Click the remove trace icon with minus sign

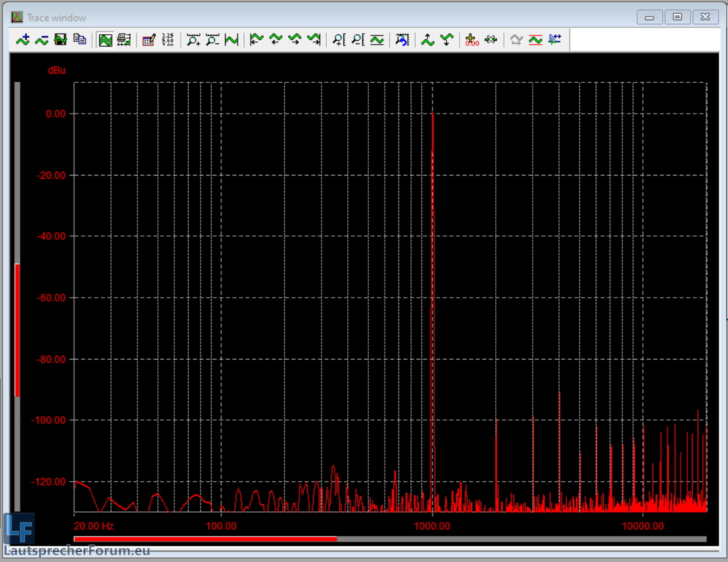41,40
